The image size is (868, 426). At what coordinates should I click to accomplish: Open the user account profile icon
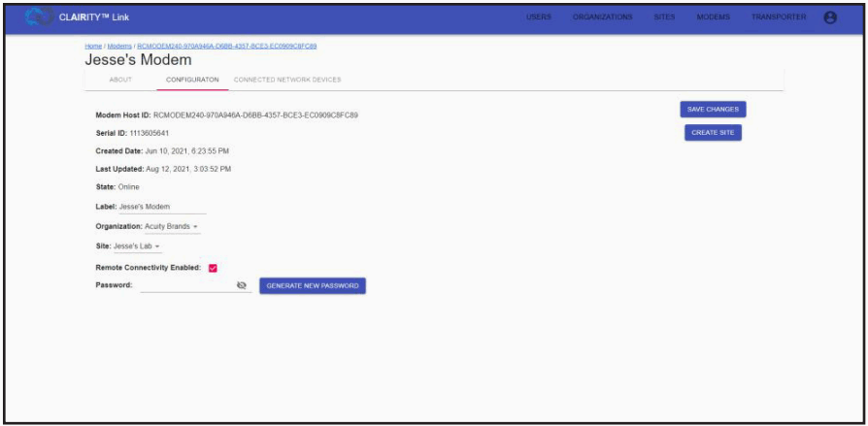click(x=829, y=17)
